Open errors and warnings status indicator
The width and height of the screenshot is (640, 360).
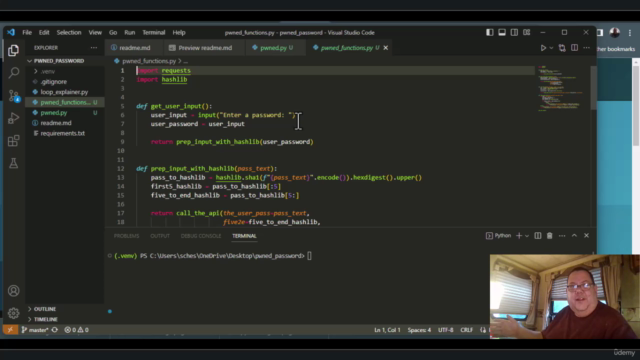76,330
